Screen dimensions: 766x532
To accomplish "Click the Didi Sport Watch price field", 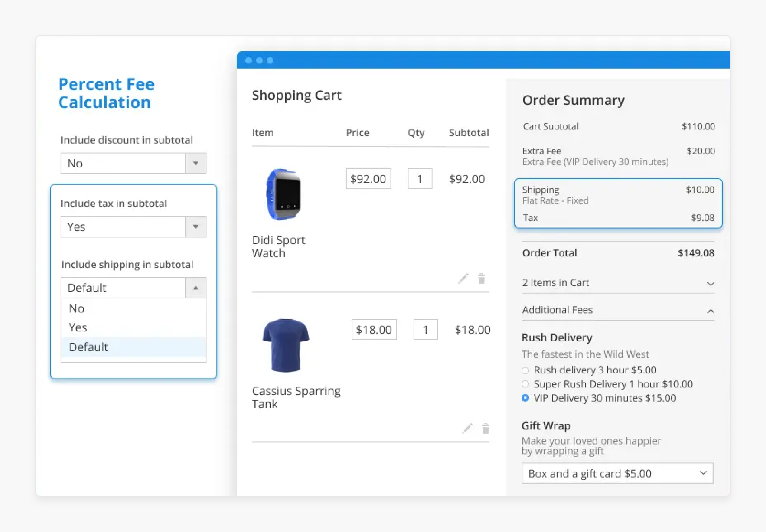I will pyautogui.click(x=368, y=179).
